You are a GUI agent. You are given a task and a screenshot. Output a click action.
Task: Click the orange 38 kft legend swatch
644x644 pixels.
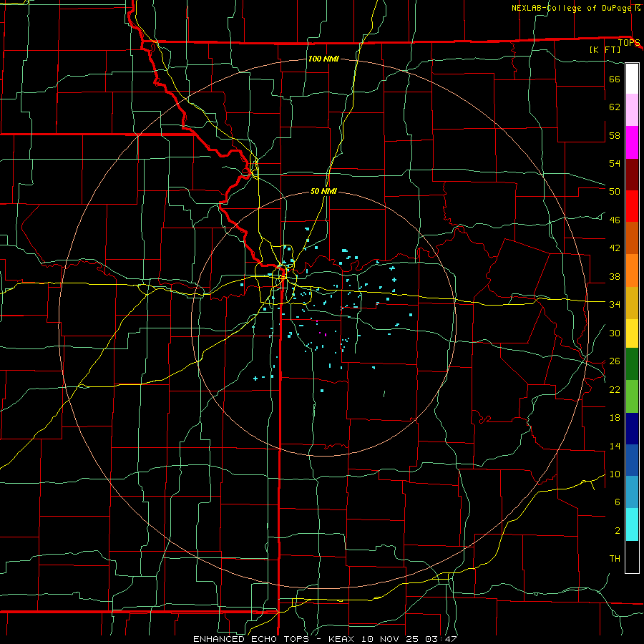click(632, 270)
